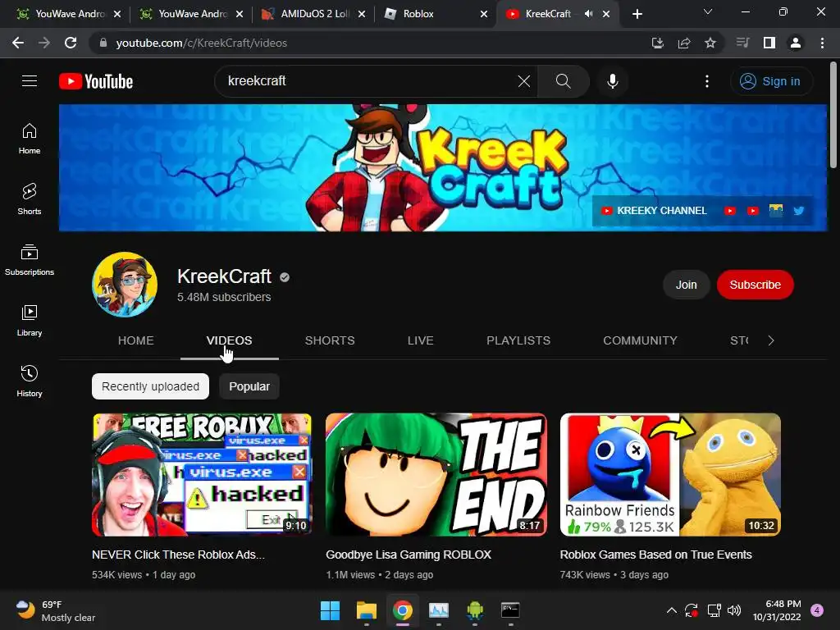Click 'Roblox Games Based on True Events' title

[x=655, y=555]
